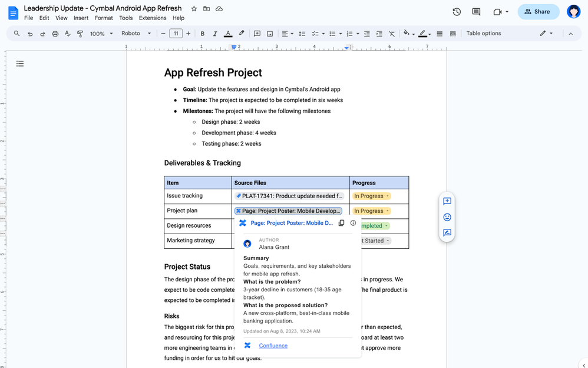Screen dimensions: 588x368
Task: Clear formatting
Action: (392, 34)
